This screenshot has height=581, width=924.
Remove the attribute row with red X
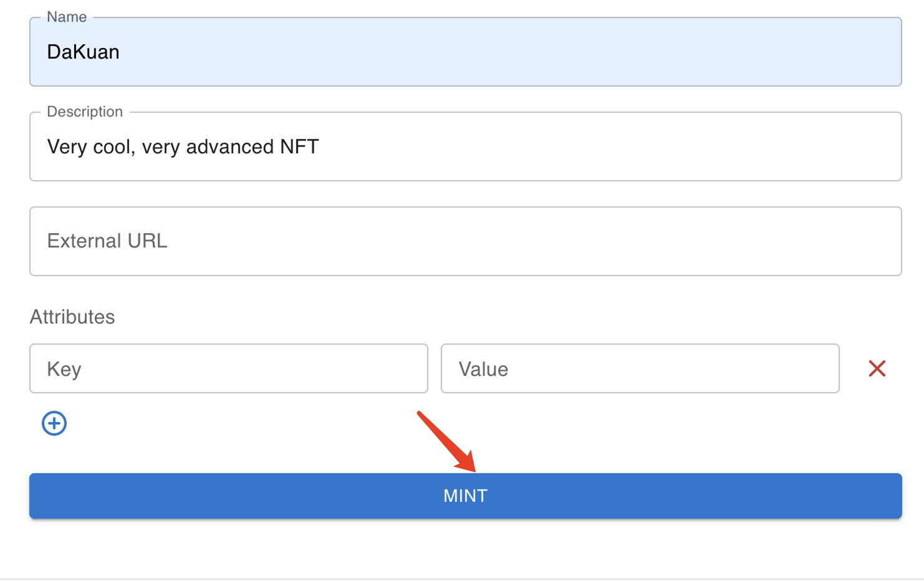pos(877,368)
